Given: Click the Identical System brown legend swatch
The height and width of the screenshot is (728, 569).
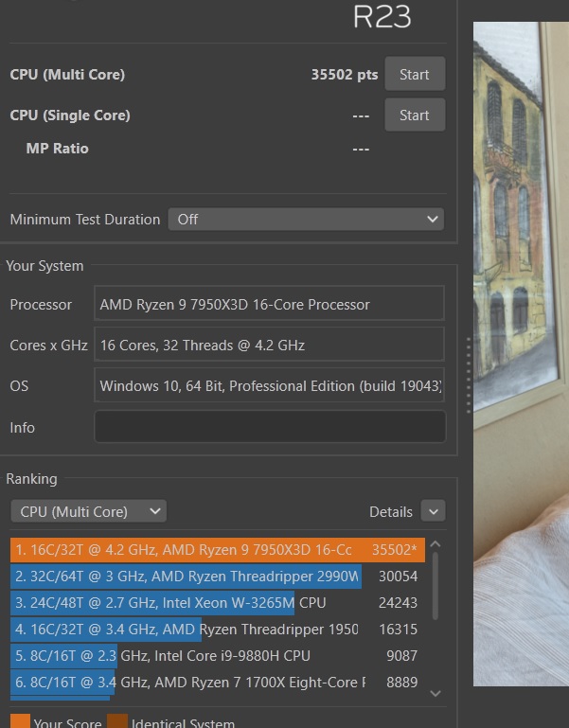Looking at the screenshot, I should pyautogui.click(x=117, y=721).
